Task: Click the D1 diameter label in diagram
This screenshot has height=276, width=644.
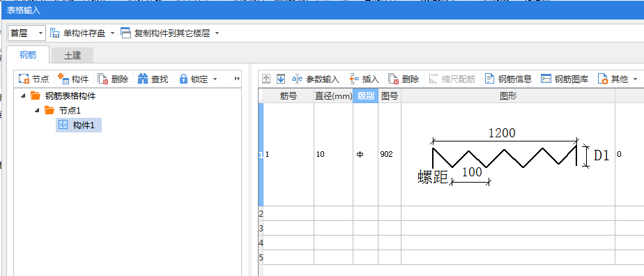Action: tap(601, 155)
